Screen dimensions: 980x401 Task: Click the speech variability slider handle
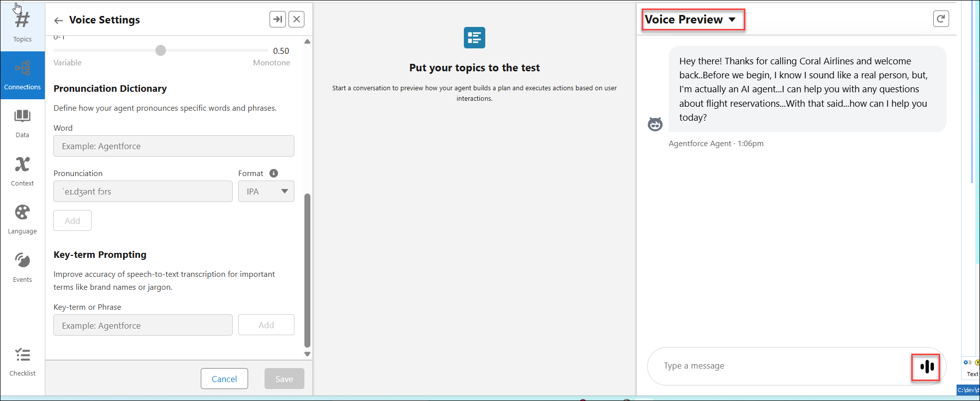[160, 50]
